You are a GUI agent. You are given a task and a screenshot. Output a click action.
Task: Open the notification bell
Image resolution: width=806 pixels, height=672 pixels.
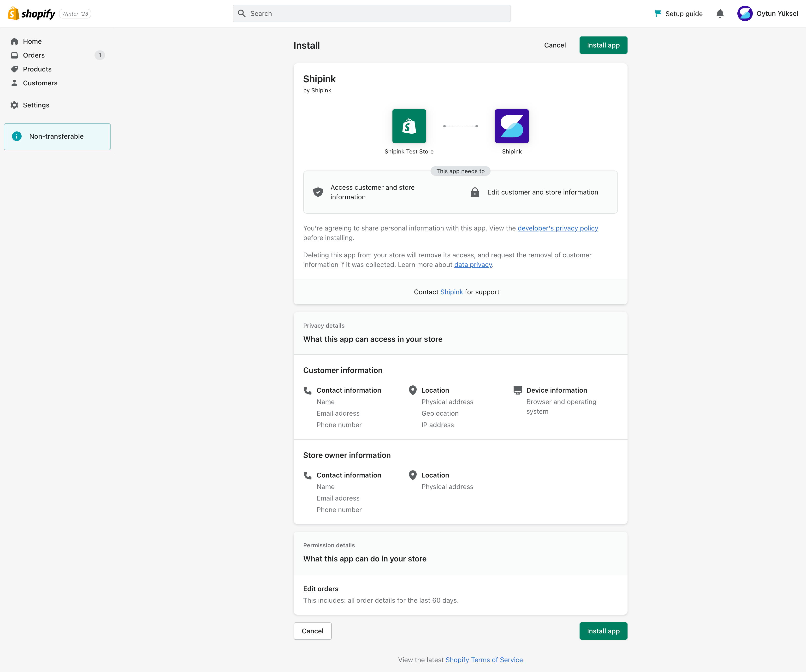click(x=720, y=13)
